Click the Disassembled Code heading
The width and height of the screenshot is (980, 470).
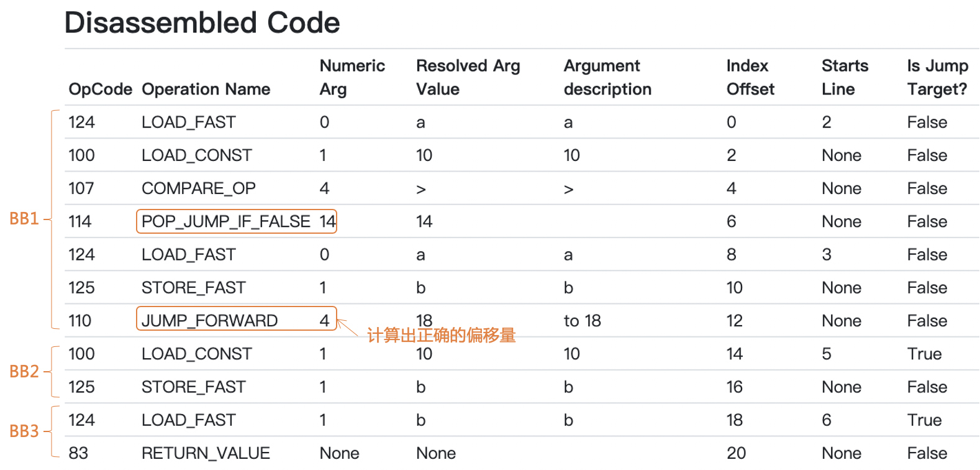[x=202, y=23]
